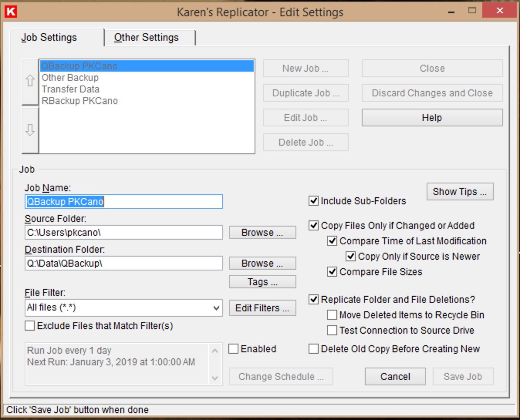The width and height of the screenshot is (520, 420).
Task: Browse for the Source Folder
Action: point(262,232)
